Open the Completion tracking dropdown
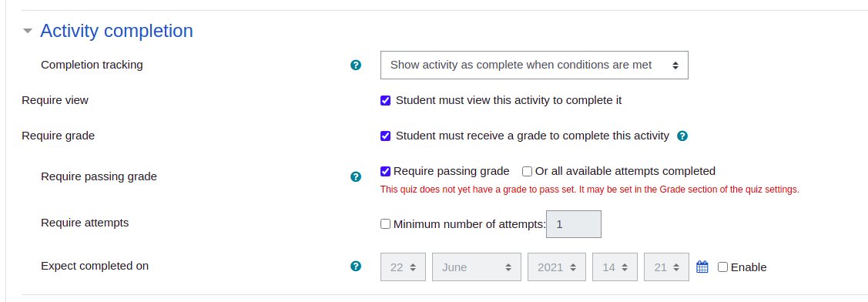 tap(535, 65)
